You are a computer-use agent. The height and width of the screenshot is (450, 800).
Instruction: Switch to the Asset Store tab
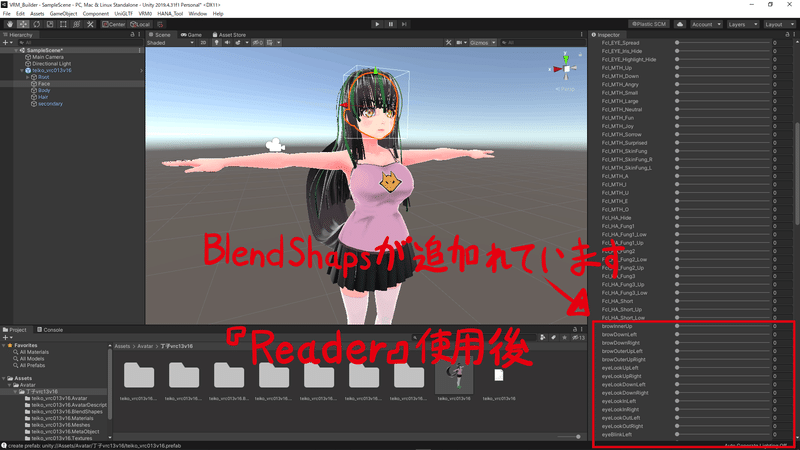pyautogui.click(x=229, y=35)
